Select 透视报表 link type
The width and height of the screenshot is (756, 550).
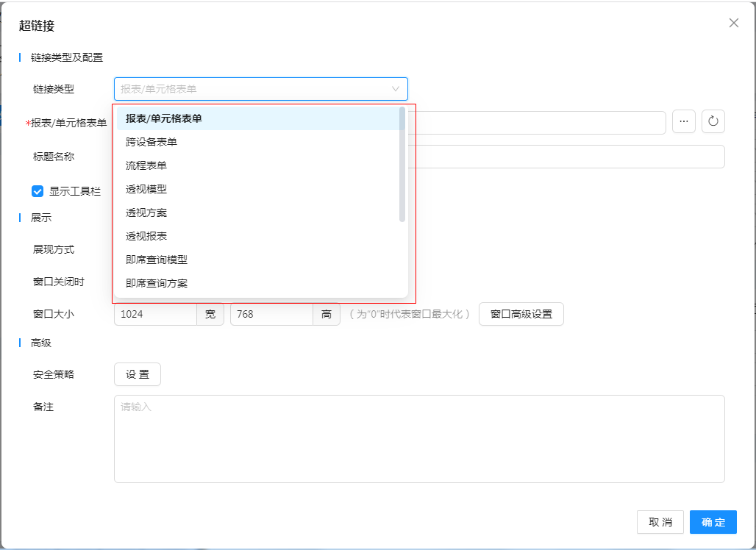[x=146, y=236]
